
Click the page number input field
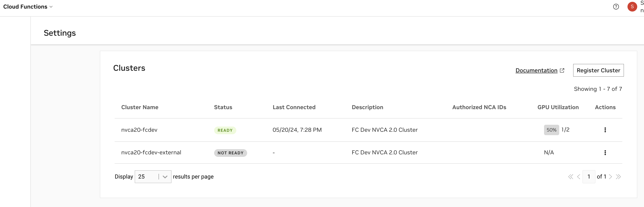tap(589, 177)
